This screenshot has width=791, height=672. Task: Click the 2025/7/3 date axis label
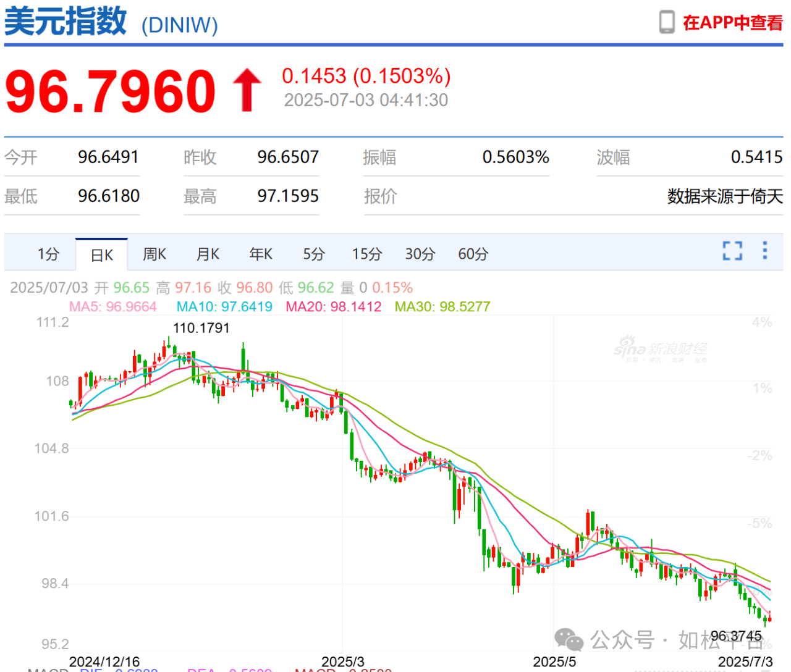coord(745,661)
